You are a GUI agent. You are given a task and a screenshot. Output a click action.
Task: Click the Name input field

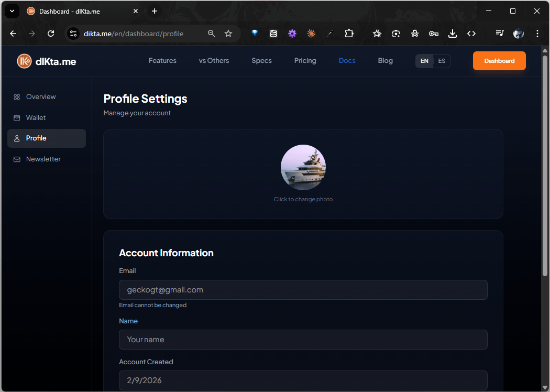tap(303, 340)
